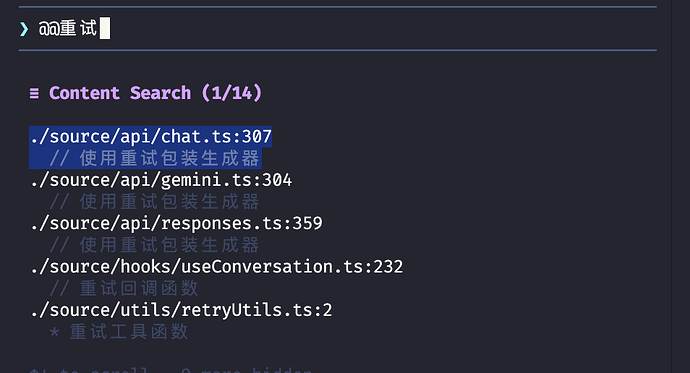Image resolution: width=690 pixels, height=373 pixels.
Task: Open result ./source/utils/retryUtils.ts:2
Action: [x=181, y=310]
